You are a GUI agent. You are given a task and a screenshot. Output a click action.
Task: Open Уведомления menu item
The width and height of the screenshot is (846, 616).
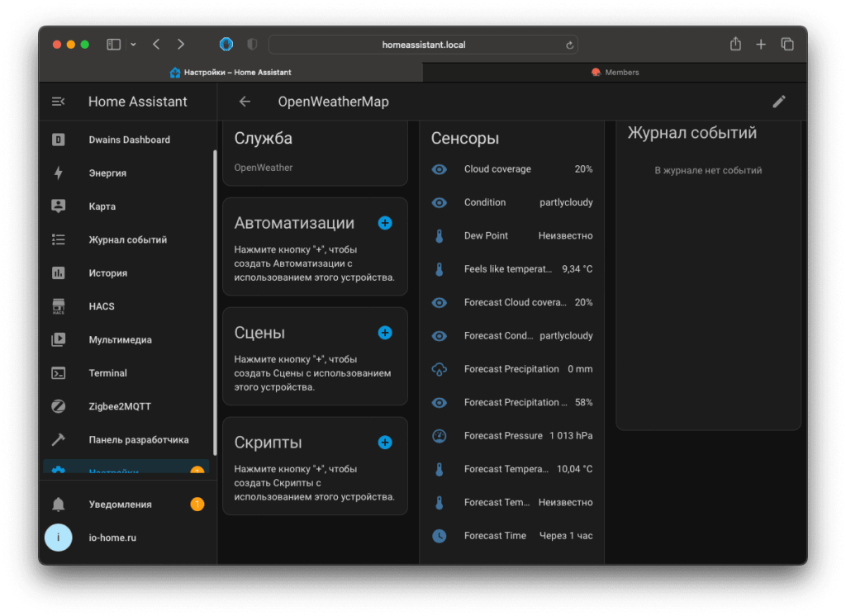127,505
